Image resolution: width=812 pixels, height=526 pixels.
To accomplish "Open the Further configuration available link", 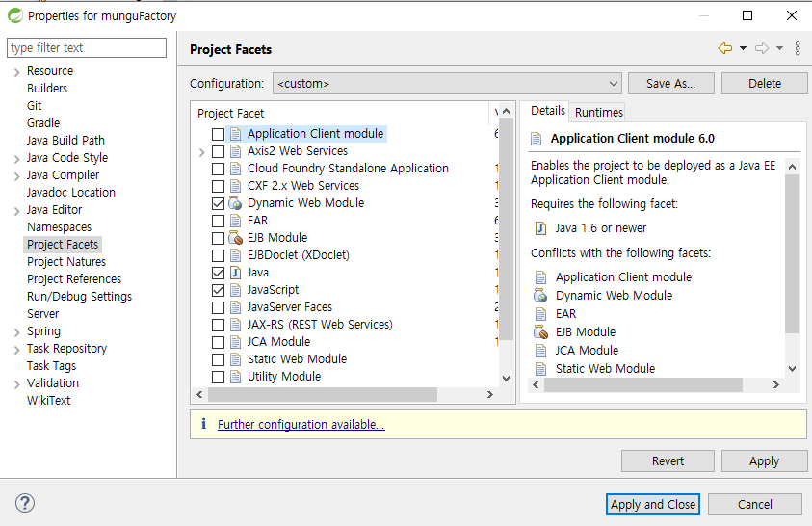I will [x=301, y=425].
